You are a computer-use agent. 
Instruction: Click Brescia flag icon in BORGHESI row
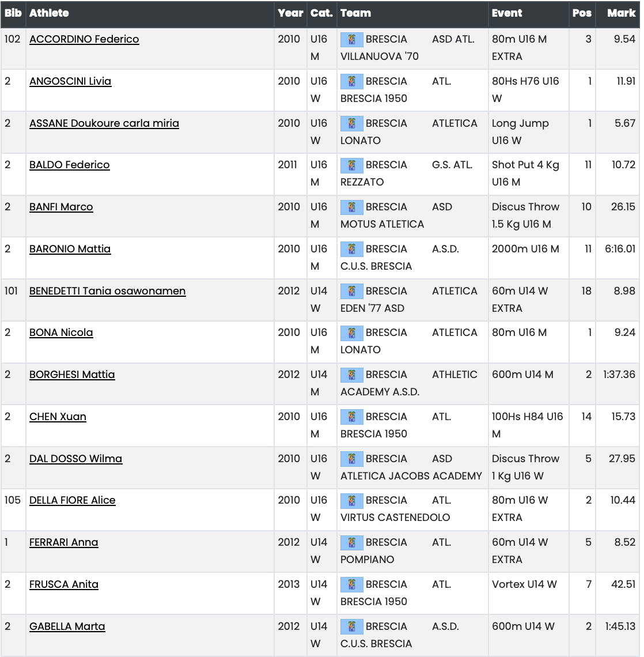[x=352, y=375]
